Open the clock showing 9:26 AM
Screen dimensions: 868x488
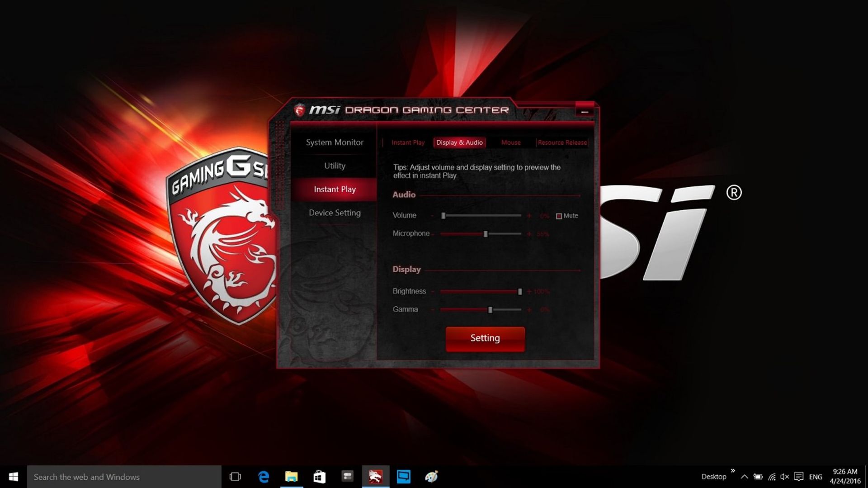pos(845,477)
